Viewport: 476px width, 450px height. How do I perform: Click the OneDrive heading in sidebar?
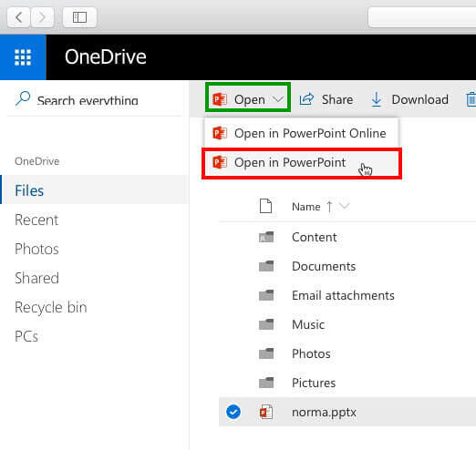37,161
